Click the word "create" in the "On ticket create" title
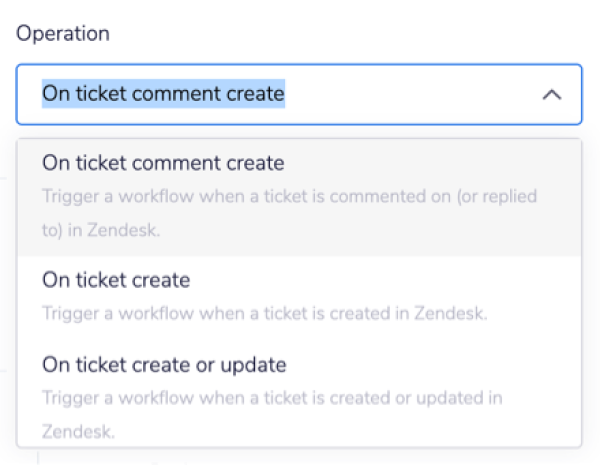600x465 pixels. [164, 280]
